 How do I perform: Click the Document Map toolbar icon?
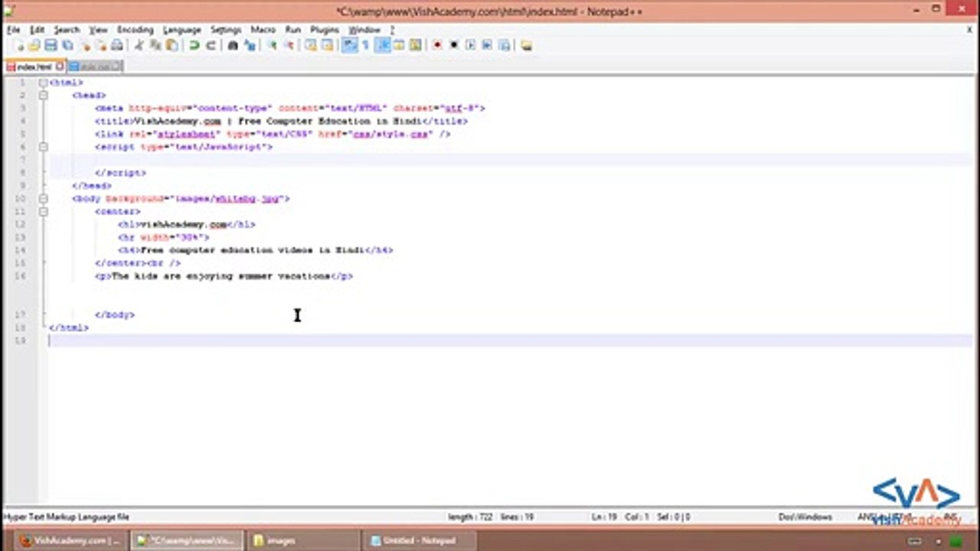tap(415, 45)
